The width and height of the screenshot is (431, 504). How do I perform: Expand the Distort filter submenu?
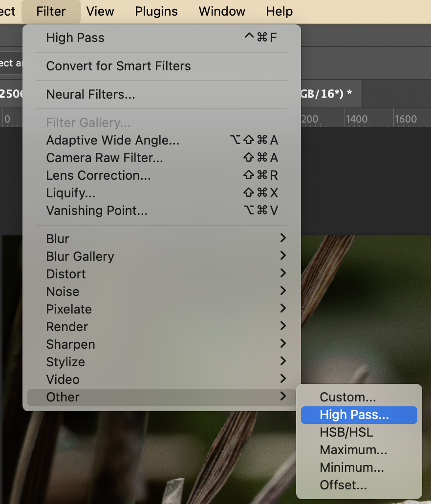(x=282, y=273)
